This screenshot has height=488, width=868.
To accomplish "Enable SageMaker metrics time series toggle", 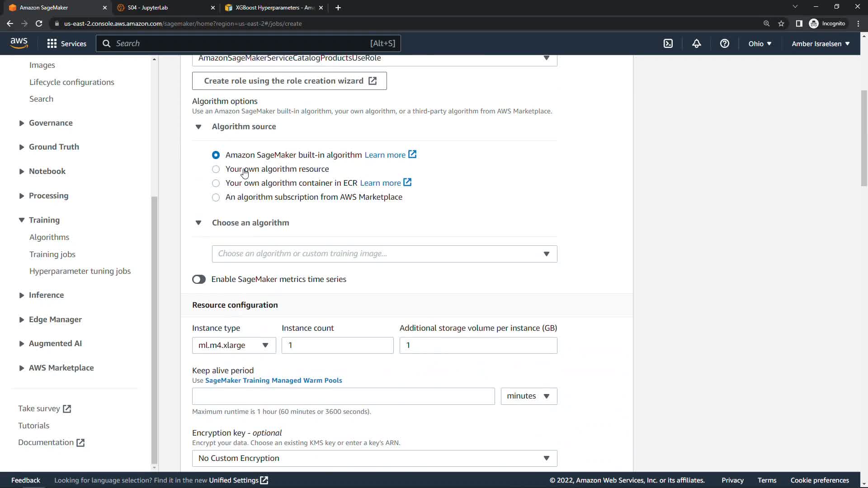I will [x=199, y=279].
